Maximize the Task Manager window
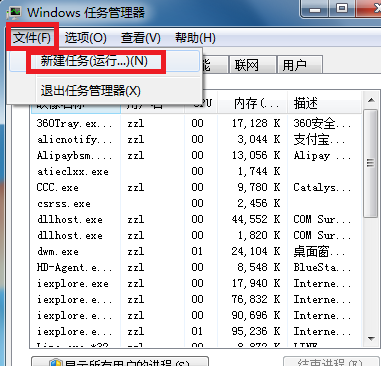 point(342,9)
